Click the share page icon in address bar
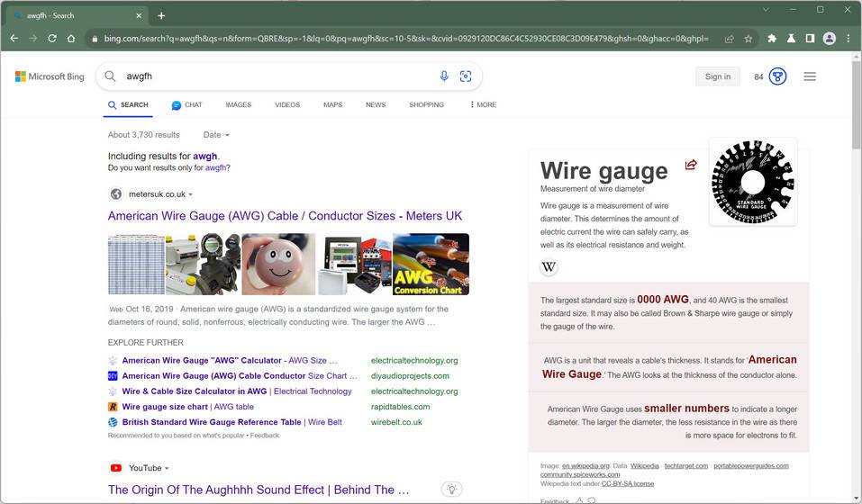862x504 pixels. 730,39
